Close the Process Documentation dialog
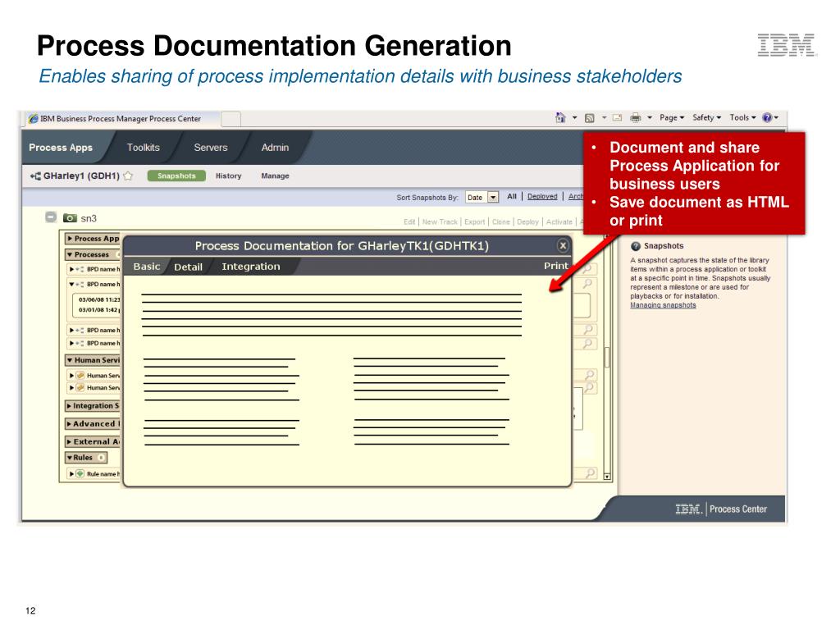The width and height of the screenshot is (840, 630). tap(563, 245)
